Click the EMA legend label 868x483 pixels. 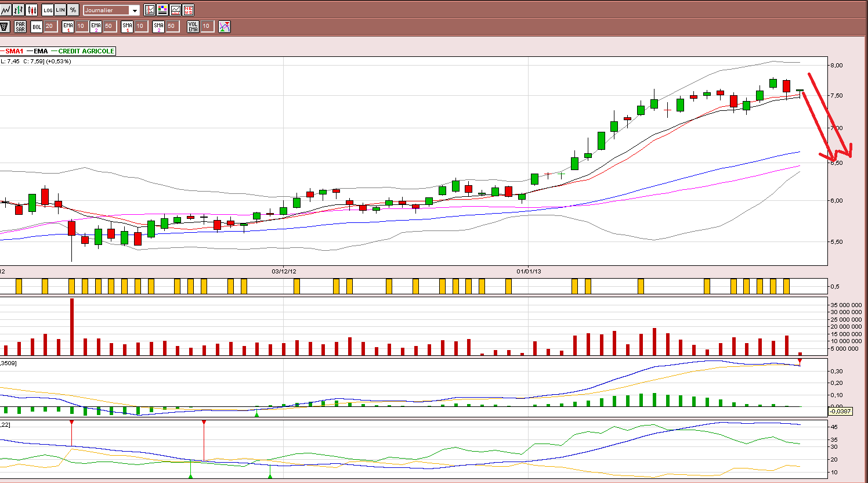41,51
